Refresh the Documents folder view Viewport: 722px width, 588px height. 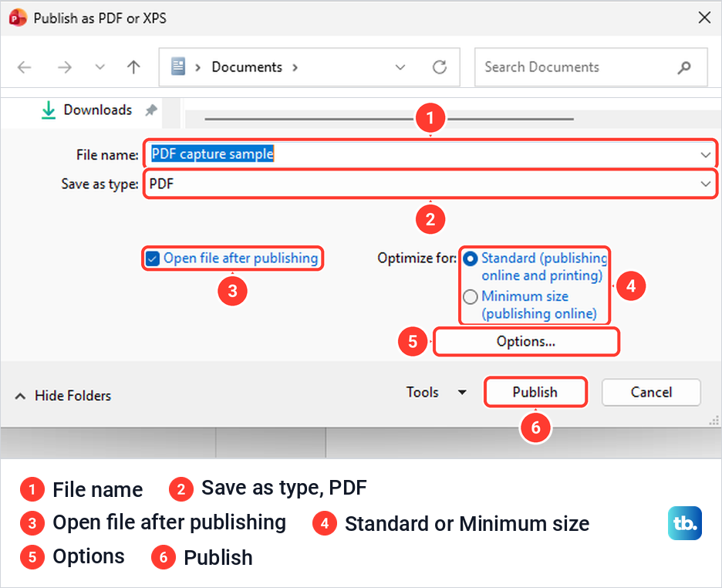click(x=440, y=67)
